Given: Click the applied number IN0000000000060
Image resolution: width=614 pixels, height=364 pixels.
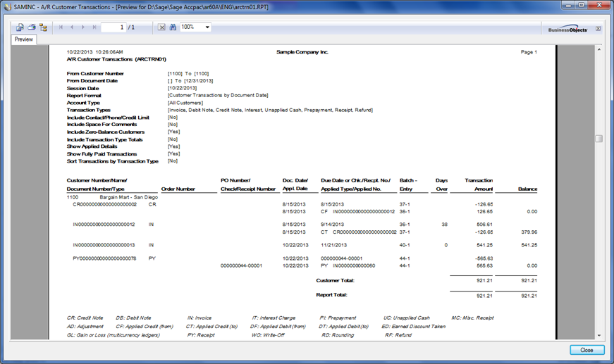Looking at the screenshot, I should (354, 266).
